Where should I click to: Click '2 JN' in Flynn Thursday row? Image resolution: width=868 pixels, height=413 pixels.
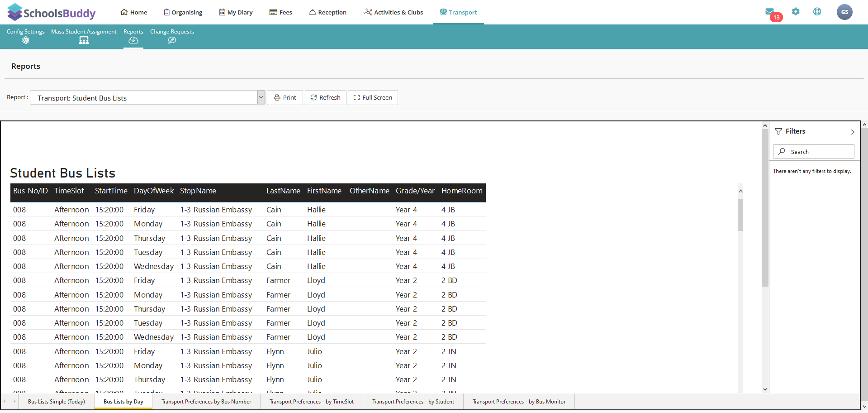pyautogui.click(x=449, y=379)
